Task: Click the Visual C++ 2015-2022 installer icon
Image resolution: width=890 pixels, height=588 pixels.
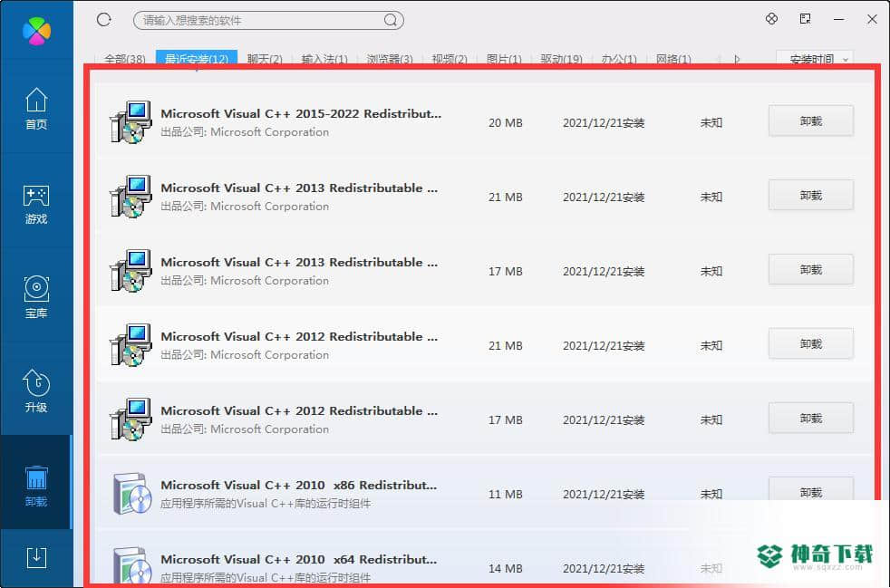Action: [131, 122]
